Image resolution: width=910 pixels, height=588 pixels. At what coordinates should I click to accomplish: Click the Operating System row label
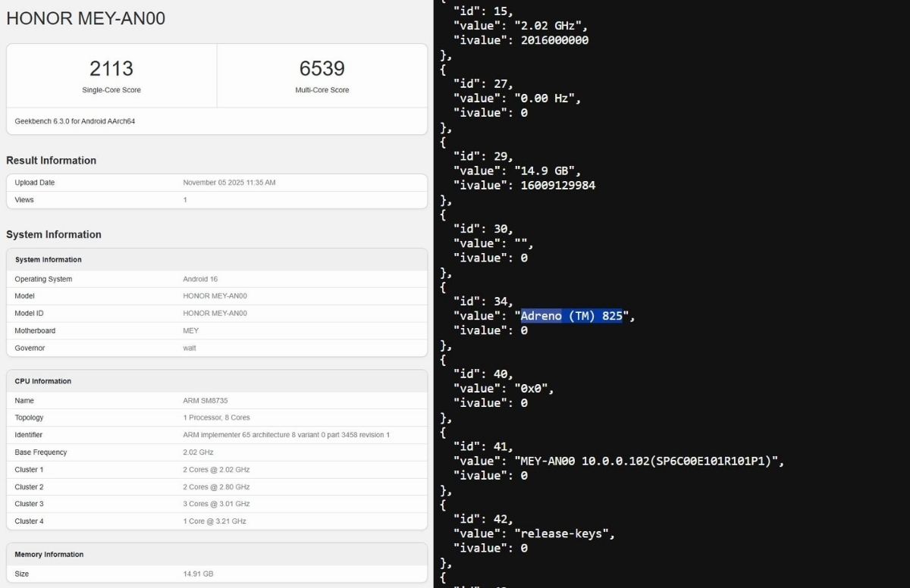[x=43, y=279]
